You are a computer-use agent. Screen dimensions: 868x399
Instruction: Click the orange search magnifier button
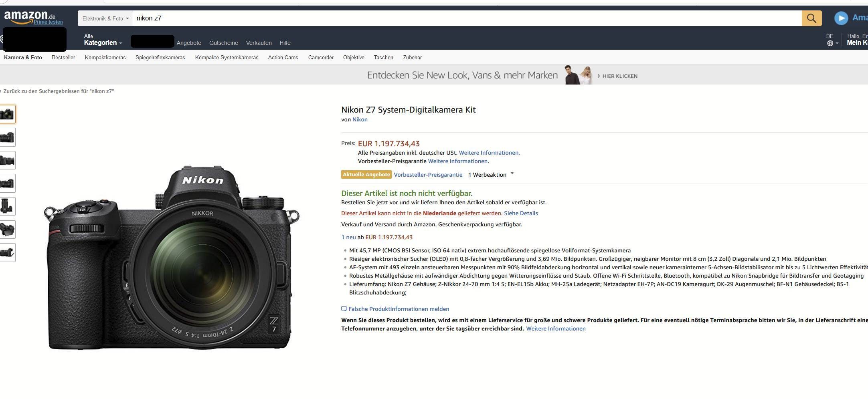tap(811, 18)
